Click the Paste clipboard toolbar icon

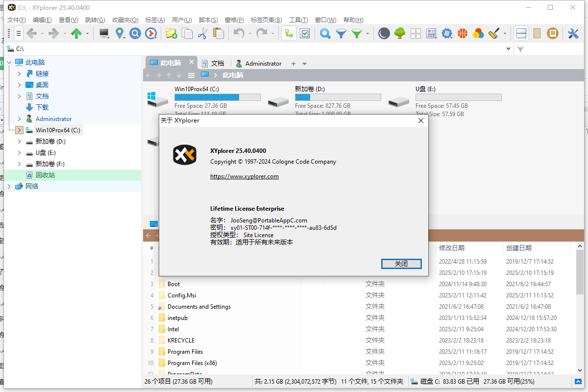pyautogui.click(x=219, y=33)
